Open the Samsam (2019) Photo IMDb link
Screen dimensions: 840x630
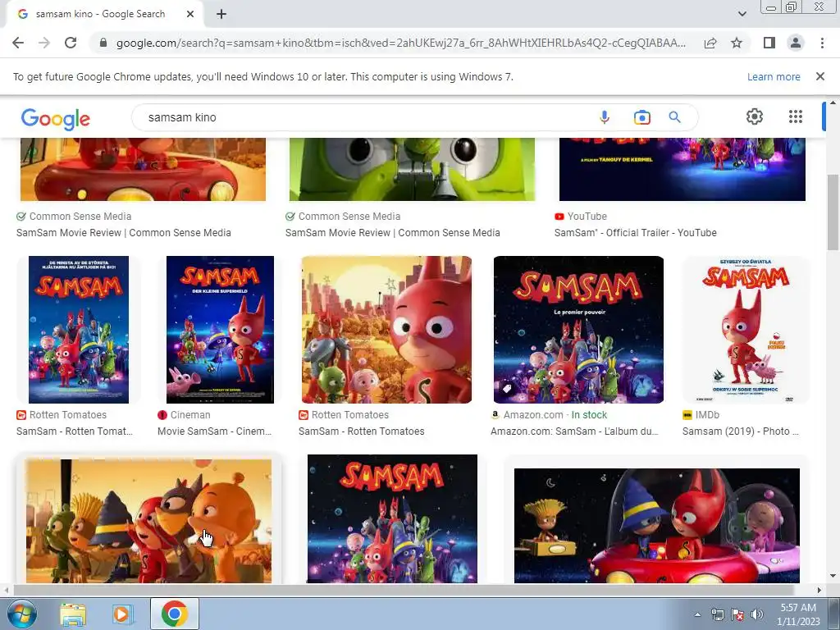(x=741, y=431)
